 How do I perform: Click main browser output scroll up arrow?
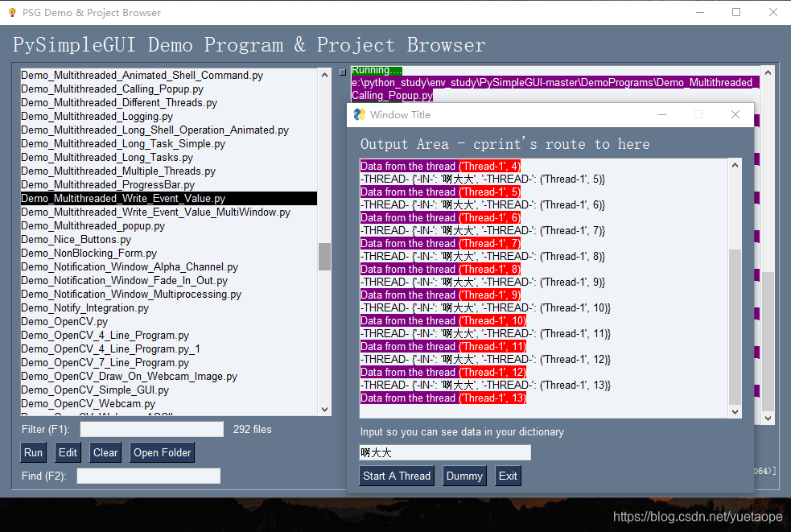(x=768, y=72)
